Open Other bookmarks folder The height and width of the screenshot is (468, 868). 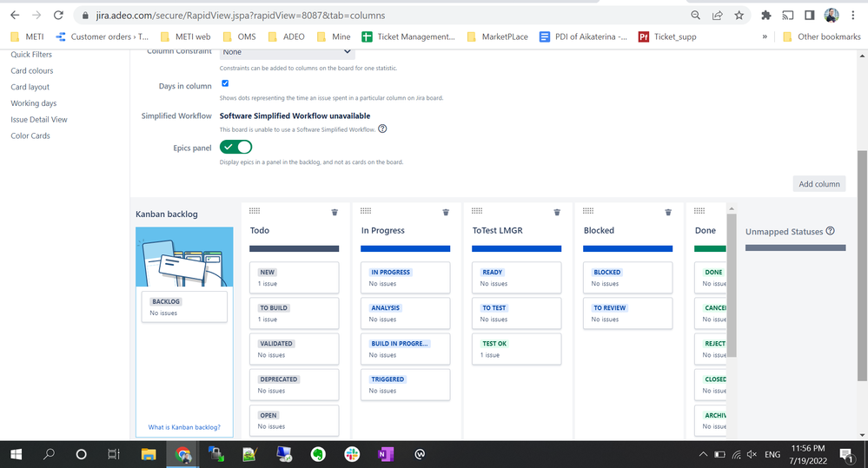click(x=822, y=36)
